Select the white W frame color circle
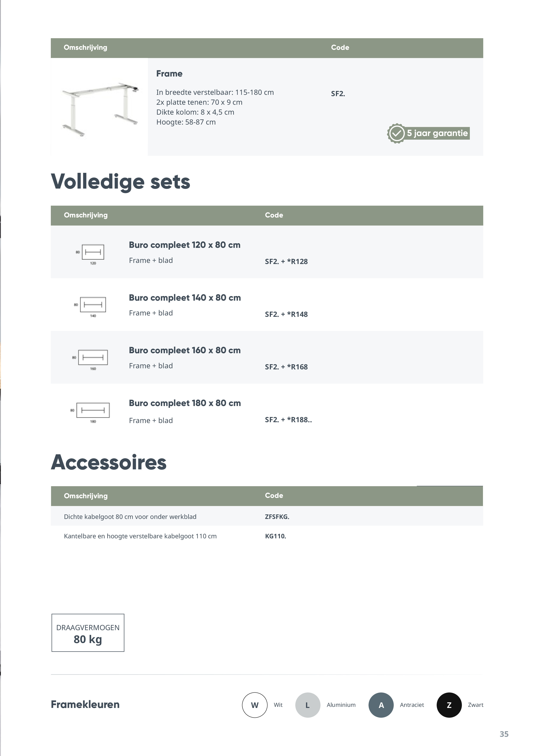This screenshot has height=756, width=534. click(255, 705)
